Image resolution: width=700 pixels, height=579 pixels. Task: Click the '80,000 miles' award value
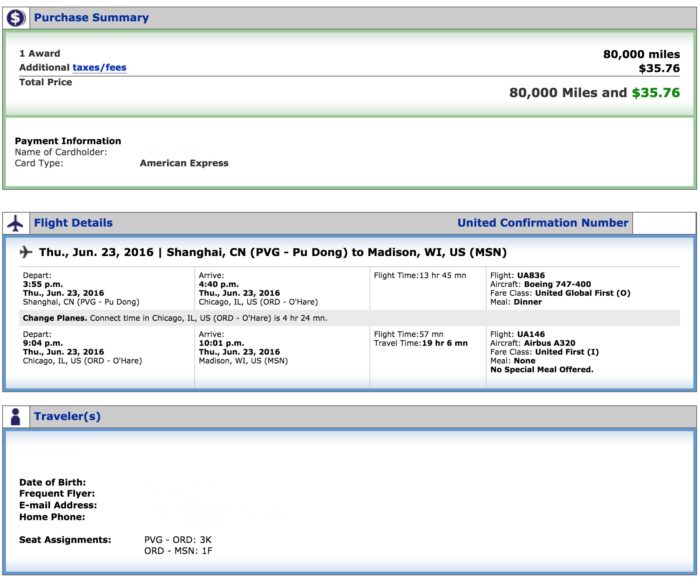(641, 54)
